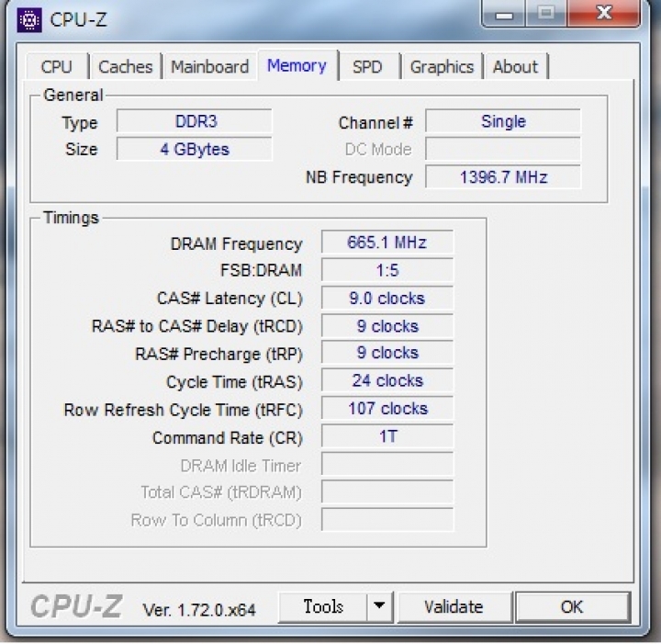Screen dimensions: 661x644
Task: Switch to the SPD tab
Action: pyautogui.click(x=367, y=67)
